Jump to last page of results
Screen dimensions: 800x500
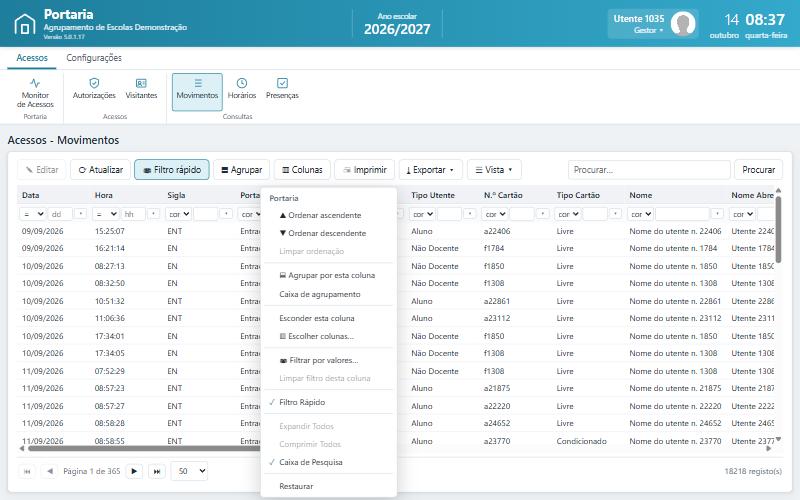point(157,471)
